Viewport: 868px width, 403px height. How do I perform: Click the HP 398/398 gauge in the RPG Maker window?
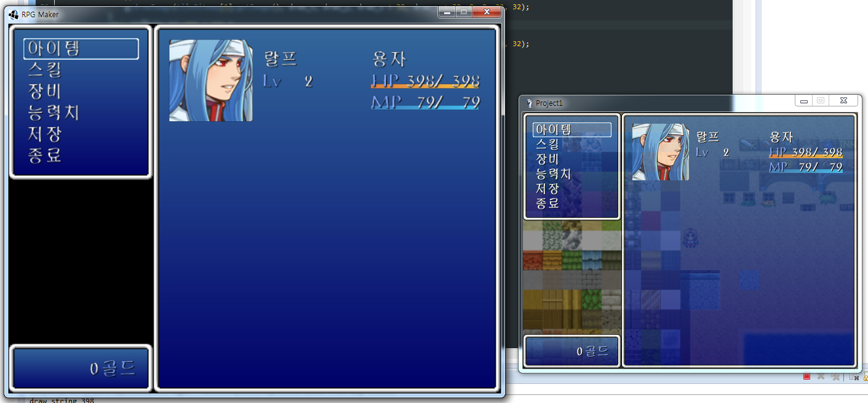[x=425, y=81]
